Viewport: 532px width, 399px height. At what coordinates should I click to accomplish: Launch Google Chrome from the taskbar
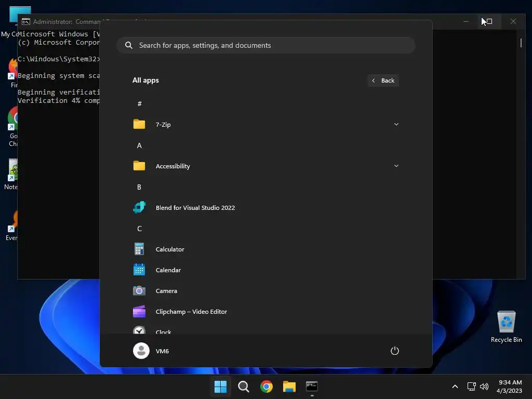[x=267, y=387]
